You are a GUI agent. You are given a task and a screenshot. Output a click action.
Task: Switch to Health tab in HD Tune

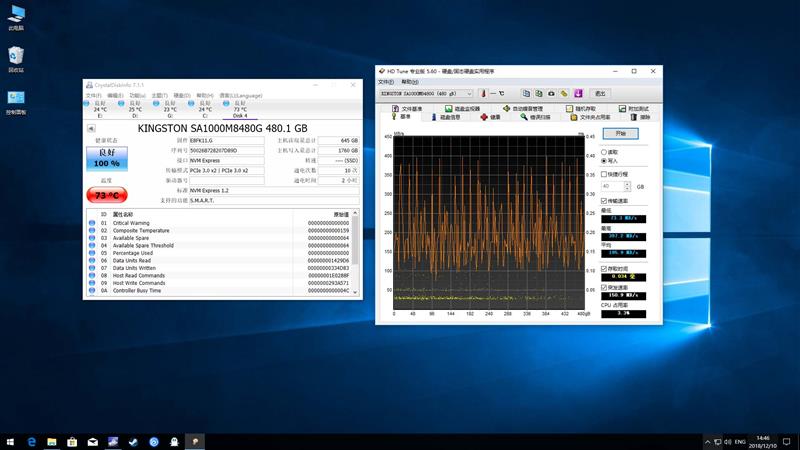coord(490,117)
